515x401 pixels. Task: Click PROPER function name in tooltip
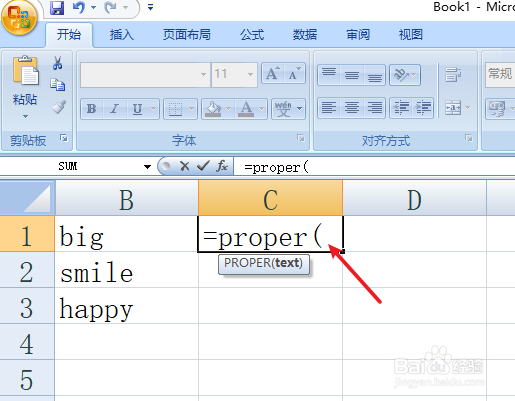pos(248,263)
